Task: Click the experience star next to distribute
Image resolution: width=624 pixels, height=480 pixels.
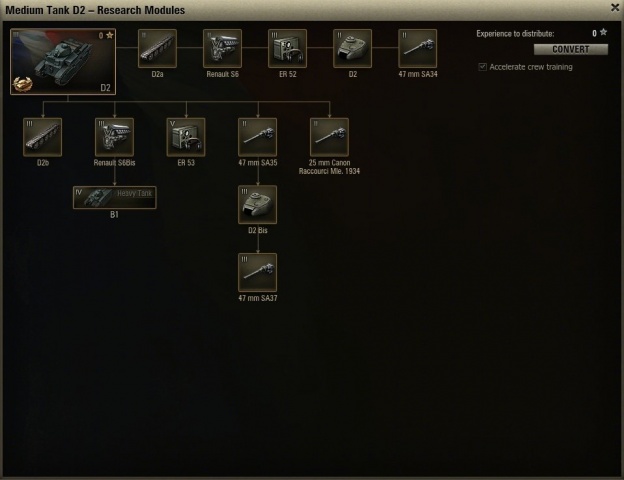Action: tap(603, 32)
